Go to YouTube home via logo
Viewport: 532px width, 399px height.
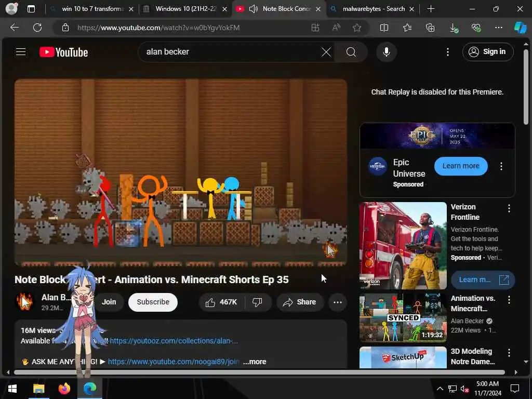63,52
